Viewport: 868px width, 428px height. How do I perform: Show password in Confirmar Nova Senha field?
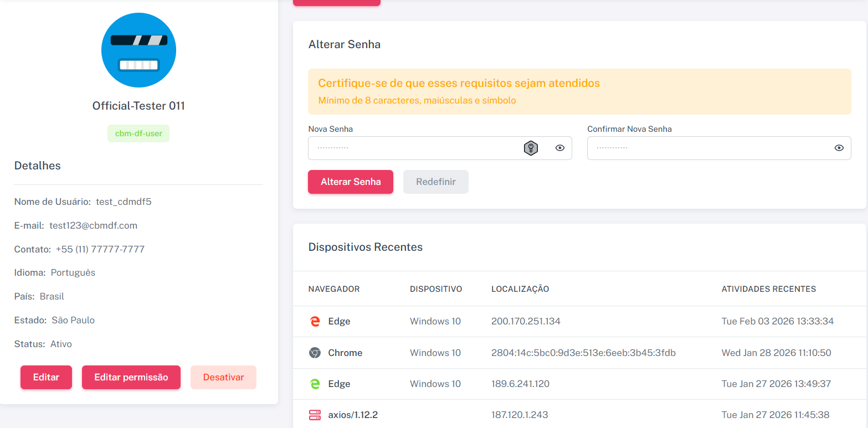click(x=839, y=148)
